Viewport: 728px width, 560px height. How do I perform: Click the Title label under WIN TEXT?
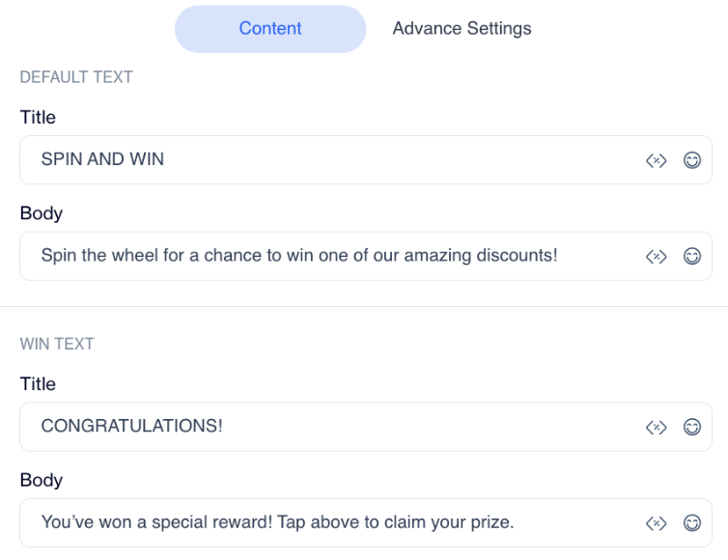pos(38,384)
